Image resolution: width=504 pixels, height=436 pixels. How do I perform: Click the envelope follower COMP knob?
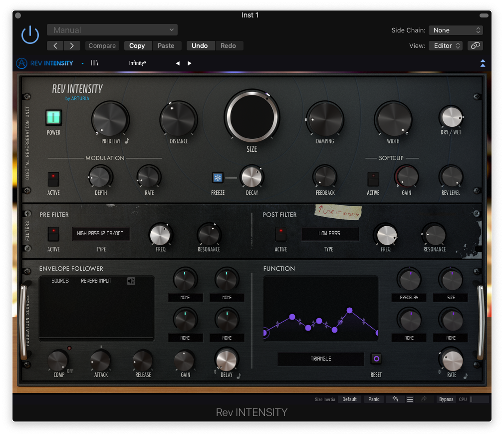tap(58, 361)
